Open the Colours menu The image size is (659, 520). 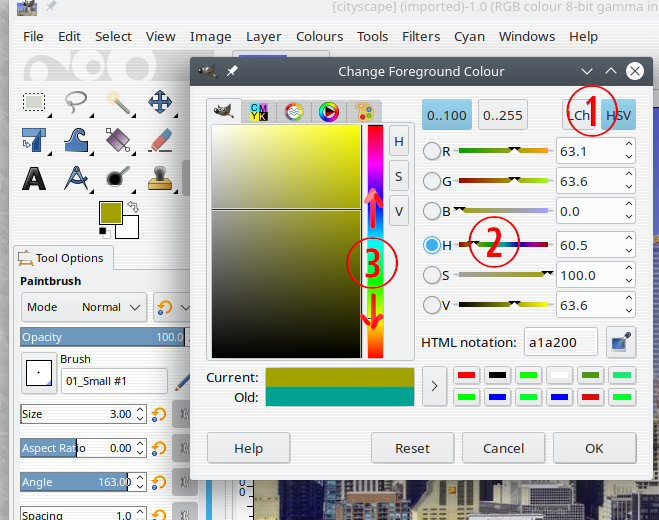(x=319, y=36)
